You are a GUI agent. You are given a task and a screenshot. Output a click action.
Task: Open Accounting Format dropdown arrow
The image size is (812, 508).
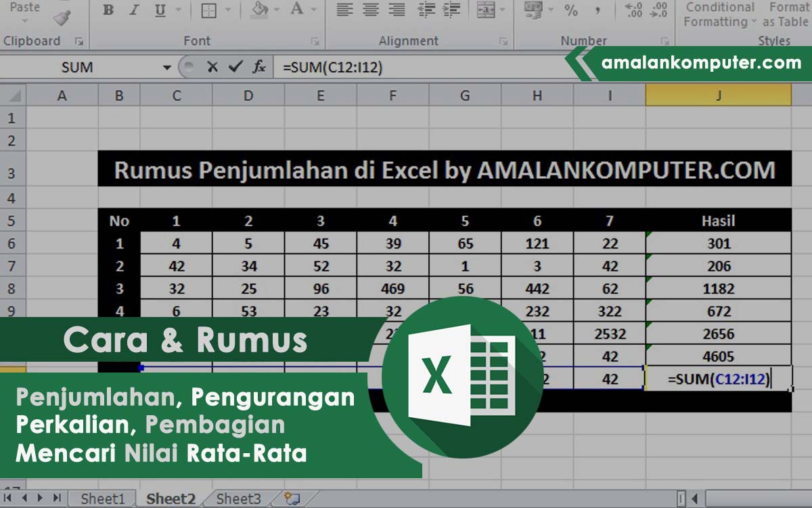click(x=550, y=10)
